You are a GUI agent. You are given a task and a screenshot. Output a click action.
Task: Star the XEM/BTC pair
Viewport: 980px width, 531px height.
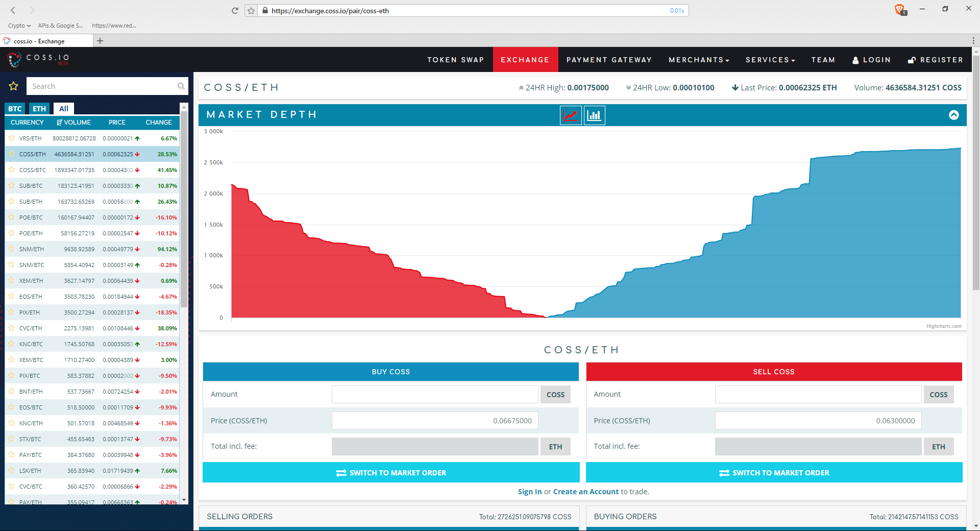click(11, 359)
